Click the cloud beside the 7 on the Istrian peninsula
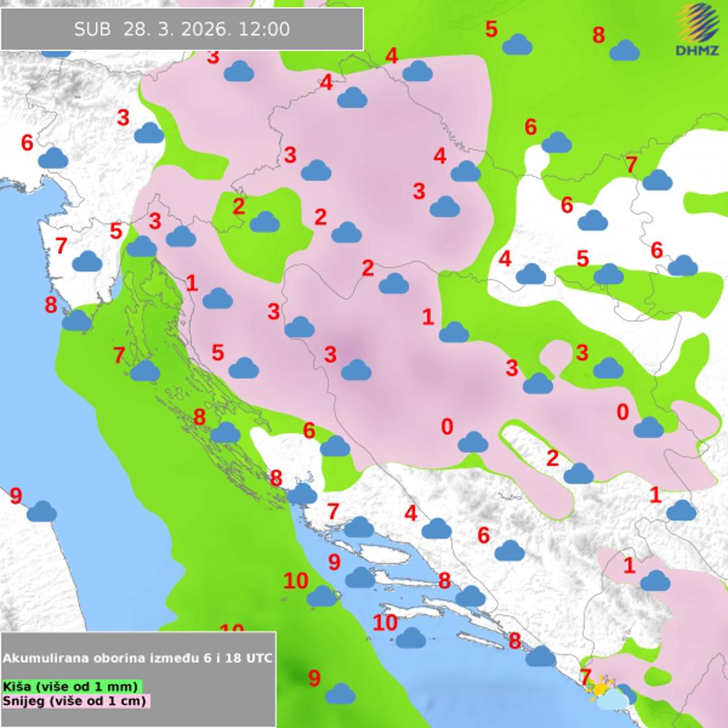The width and height of the screenshot is (728, 728). pos(87,261)
